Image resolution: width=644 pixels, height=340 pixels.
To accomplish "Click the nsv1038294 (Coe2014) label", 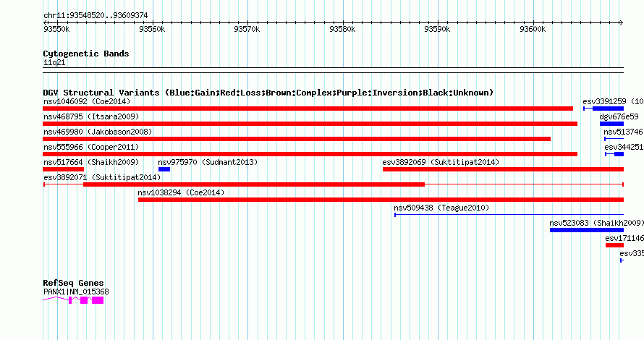I will point(181,192).
